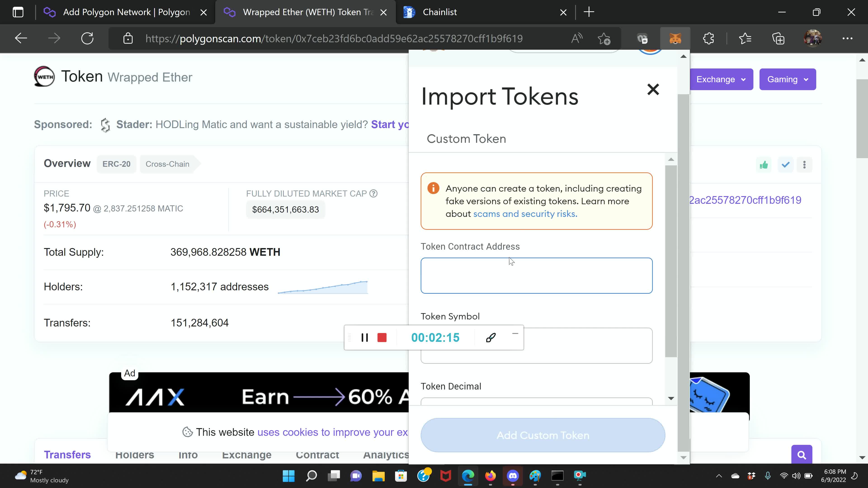Viewport: 868px width, 488px height.
Task: Click the search magnifier on PolygonScan
Action: tap(802, 454)
